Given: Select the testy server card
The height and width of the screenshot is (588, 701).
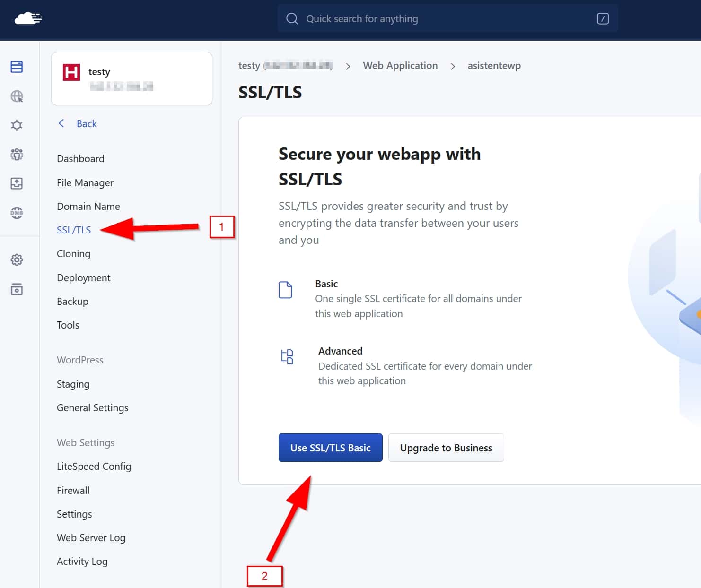Looking at the screenshot, I should [x=131, y=79].
